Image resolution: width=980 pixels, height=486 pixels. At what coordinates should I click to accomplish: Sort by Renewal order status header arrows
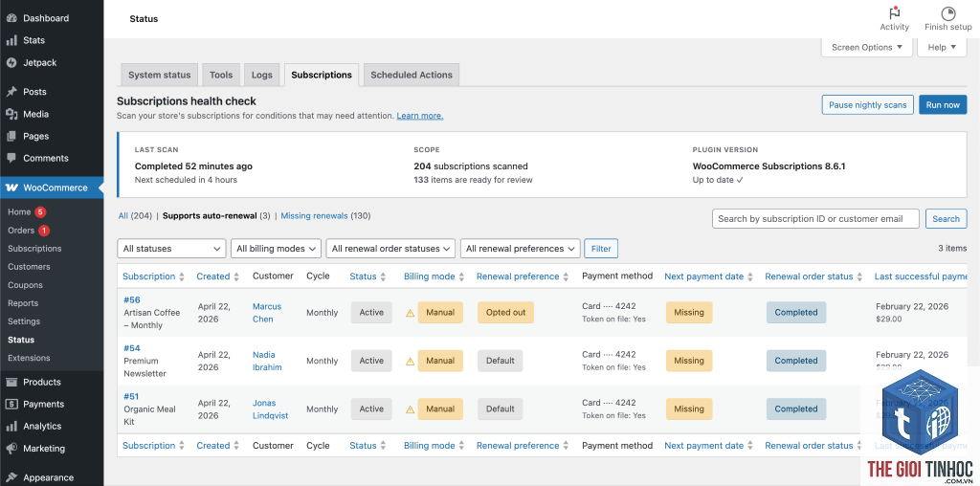click(859, 276)
